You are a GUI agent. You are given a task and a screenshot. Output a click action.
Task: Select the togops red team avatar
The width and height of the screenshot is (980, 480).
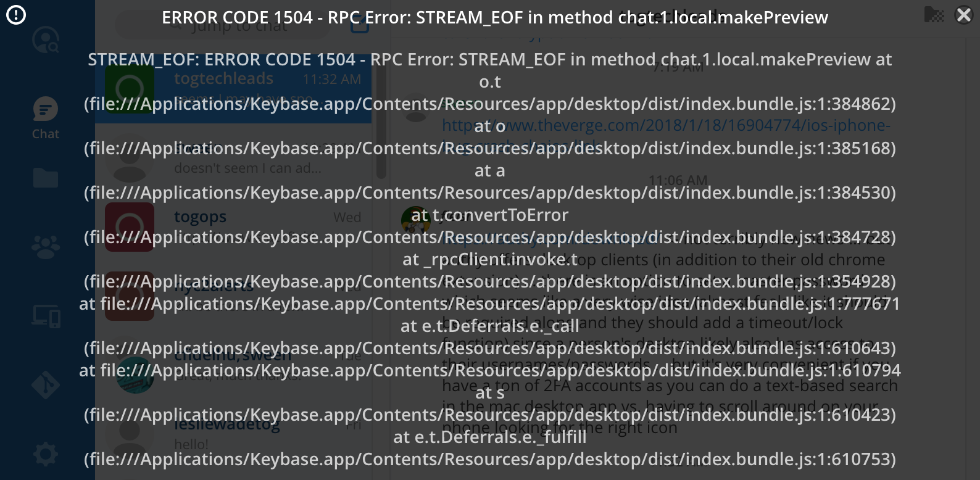click(130, 226)
